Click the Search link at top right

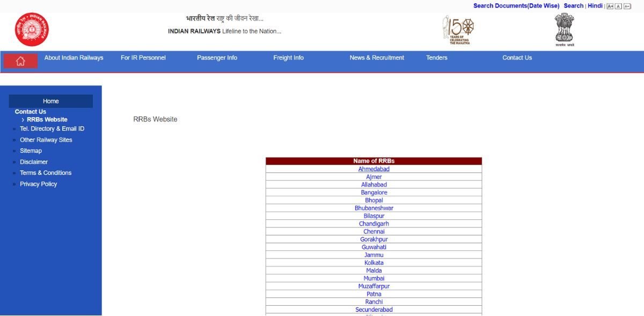[573, 6]
